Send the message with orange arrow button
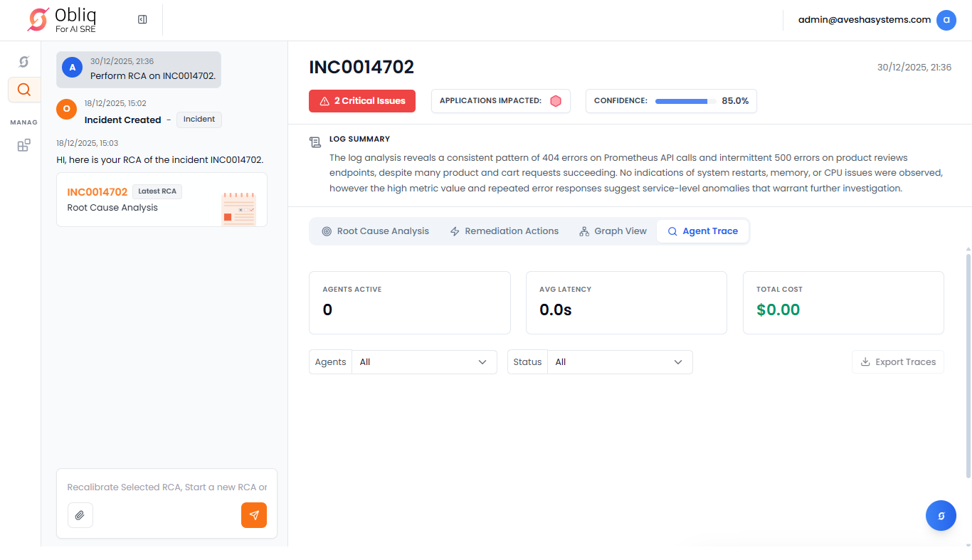 click(x=254, y=515)
